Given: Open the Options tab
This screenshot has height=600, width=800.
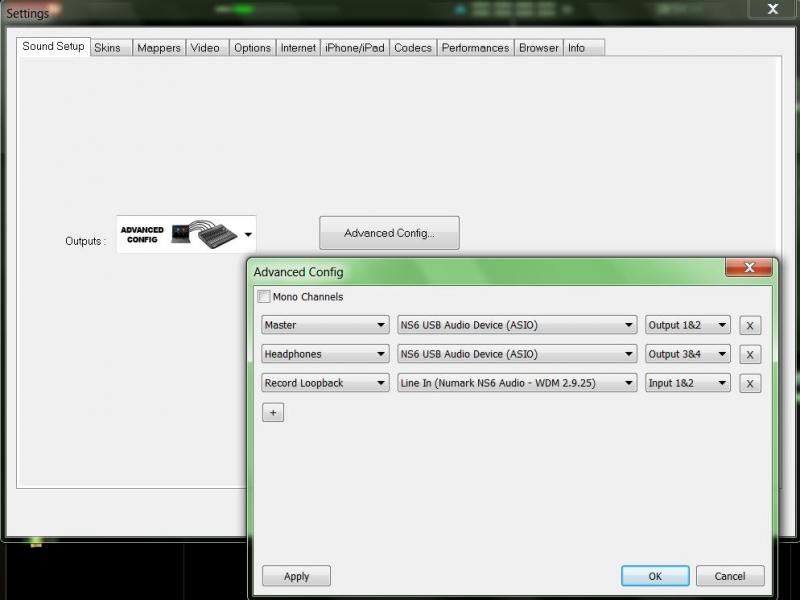Looking at the screenshot, I should click(x=253, y=48).
